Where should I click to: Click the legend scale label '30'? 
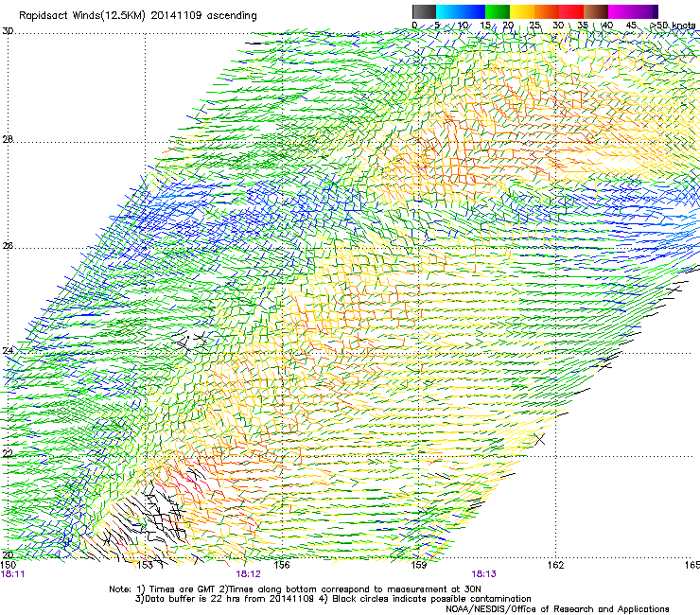coord(558,25)
